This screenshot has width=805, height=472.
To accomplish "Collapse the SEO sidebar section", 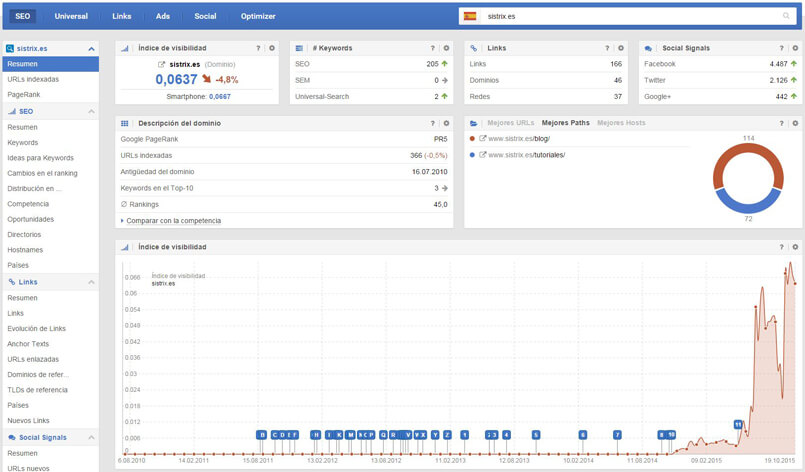I will pos(91,111).
